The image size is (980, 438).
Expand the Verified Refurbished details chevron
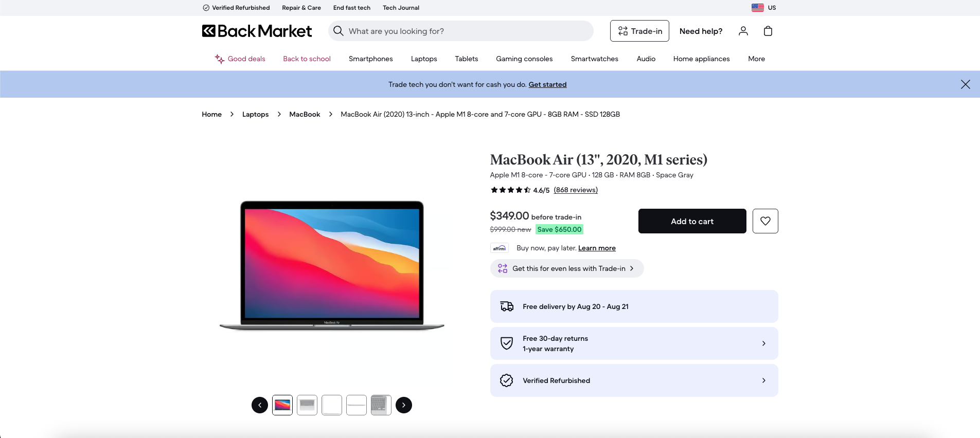[763, 380]
